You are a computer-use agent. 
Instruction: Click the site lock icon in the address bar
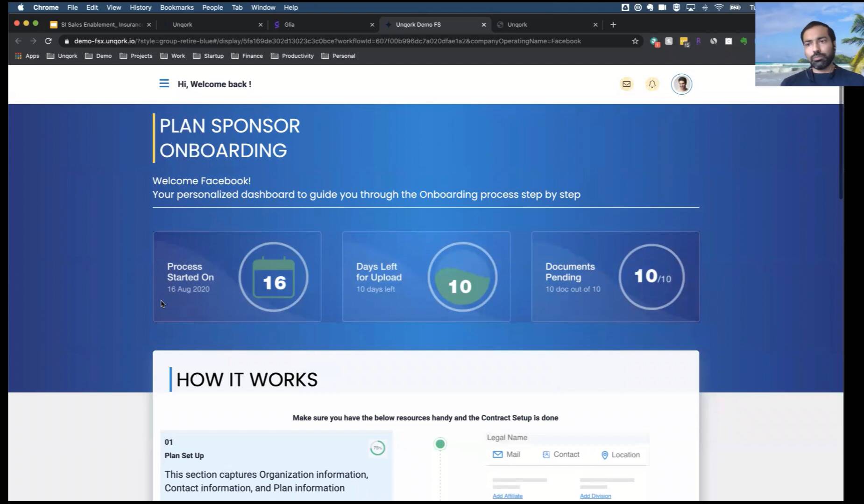click(x=67, y=41)
